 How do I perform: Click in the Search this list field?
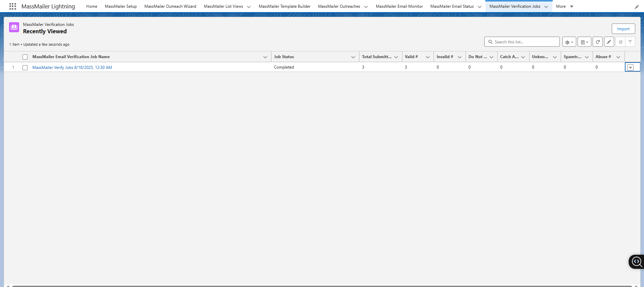[x=522, y=42]
